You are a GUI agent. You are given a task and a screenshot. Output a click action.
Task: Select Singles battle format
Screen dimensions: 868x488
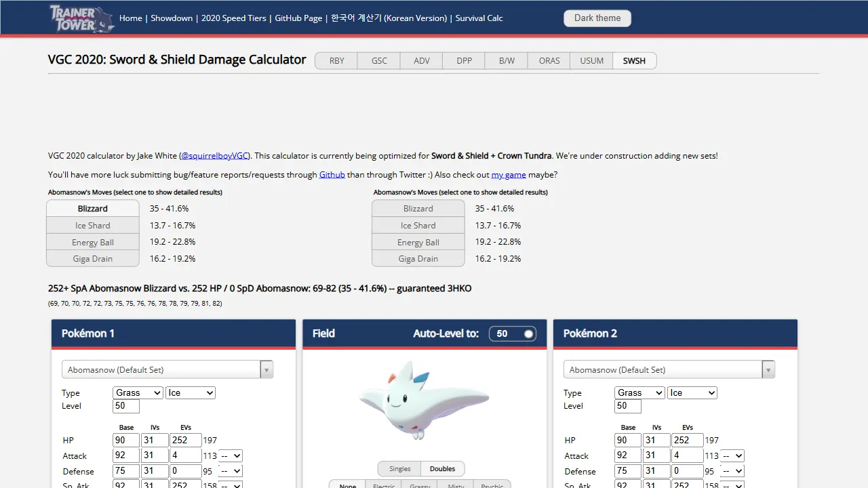(399, 469)
